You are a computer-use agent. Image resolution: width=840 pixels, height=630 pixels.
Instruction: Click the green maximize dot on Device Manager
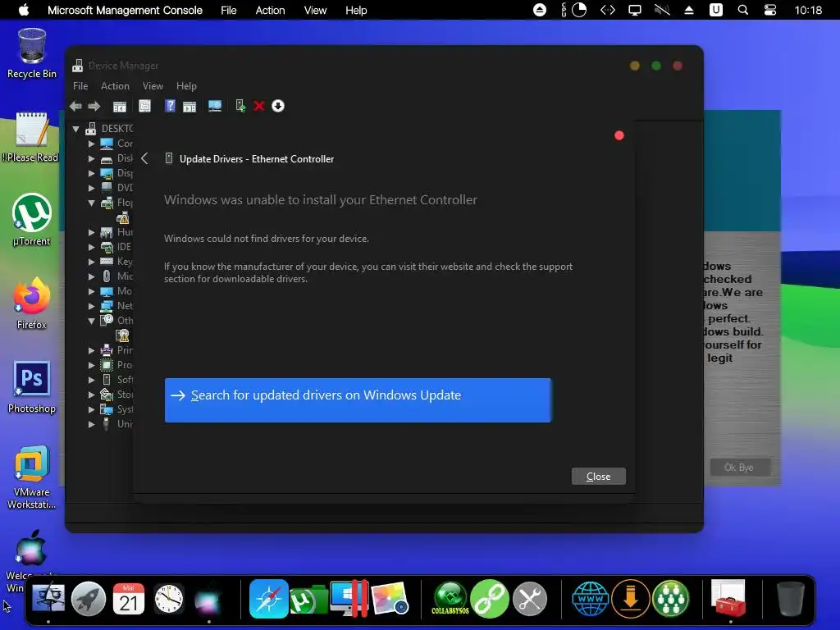pos(656,66)
